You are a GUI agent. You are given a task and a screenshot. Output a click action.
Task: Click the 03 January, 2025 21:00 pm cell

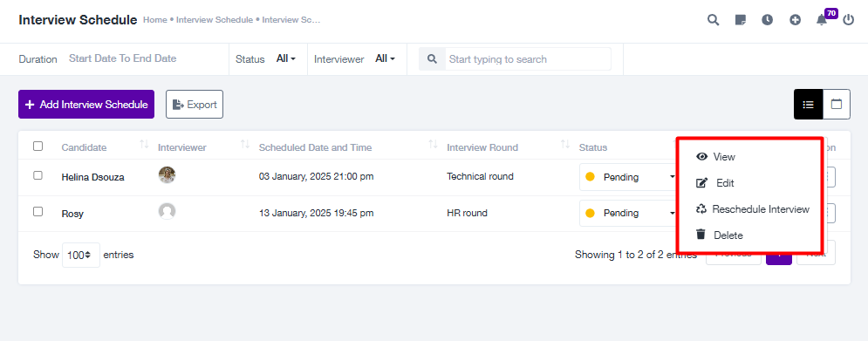(316, 176)
